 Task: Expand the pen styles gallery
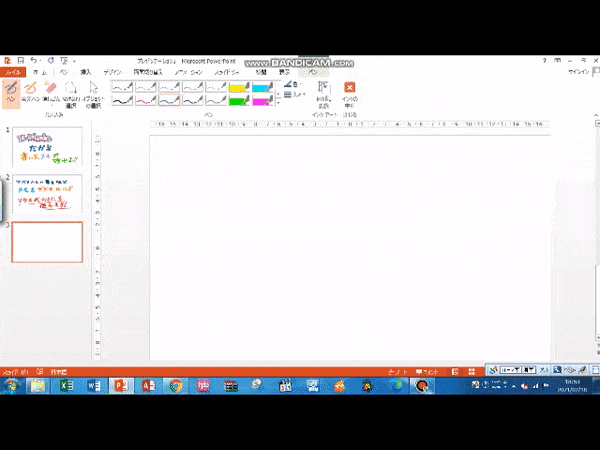(278, 102)
